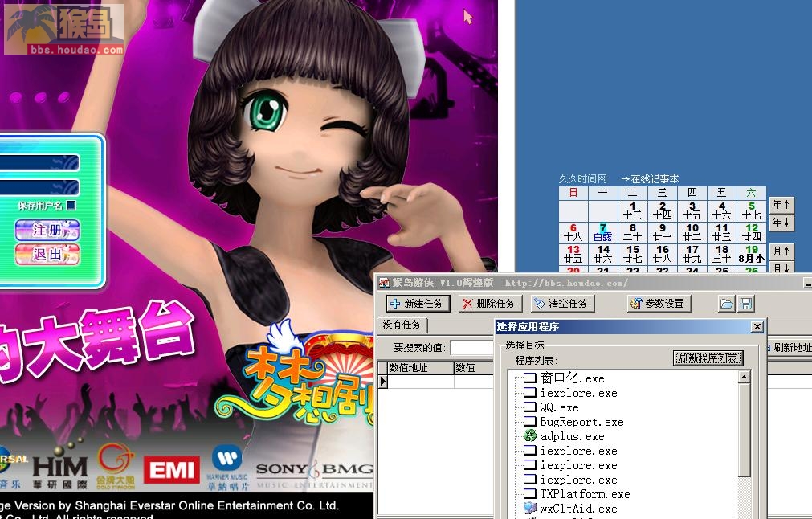Click the open folder icon in toolbar
The height and width of the screenshot is (519, 812).
click(726, 304)
